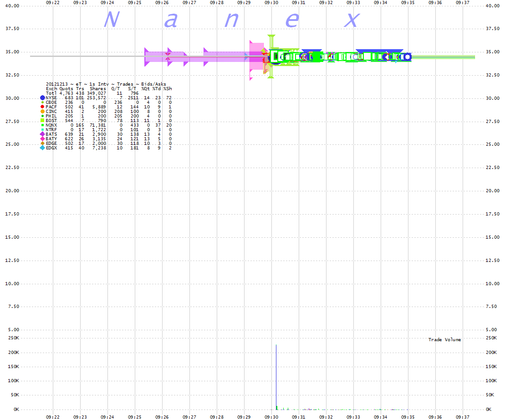
Task: Click the purple BATS diamond marker
Action: click(x=42, y=134)
